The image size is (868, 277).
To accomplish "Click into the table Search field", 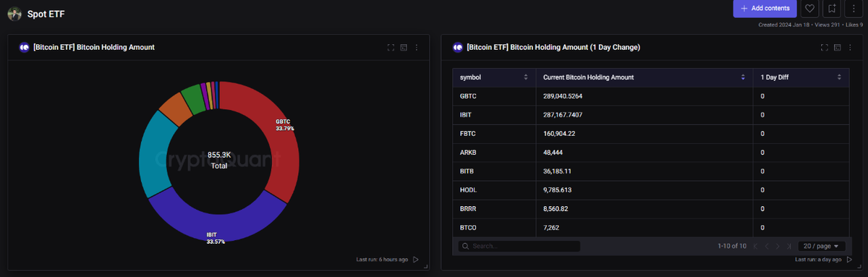I will point(519,246).
